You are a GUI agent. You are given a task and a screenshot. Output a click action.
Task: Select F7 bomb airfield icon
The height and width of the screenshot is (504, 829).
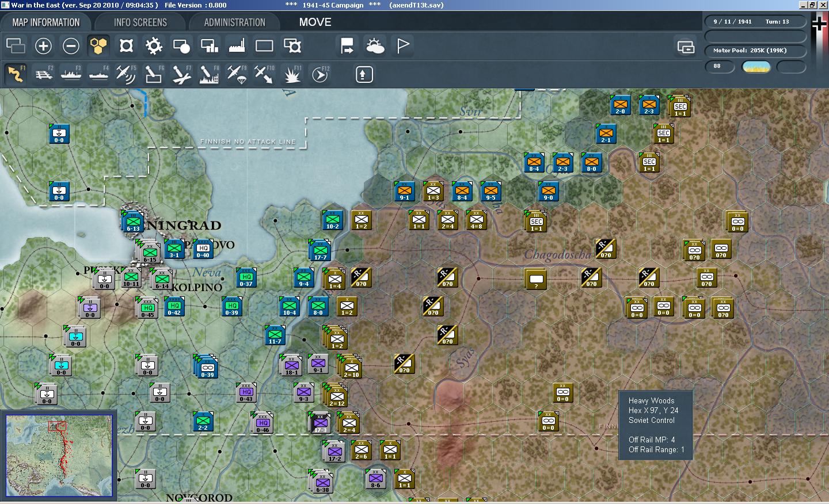(x=181, y=74)
